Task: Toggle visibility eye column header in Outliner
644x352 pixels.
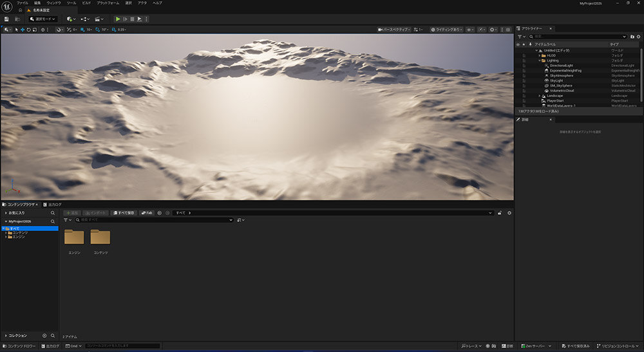Action: tap(518, 44)
